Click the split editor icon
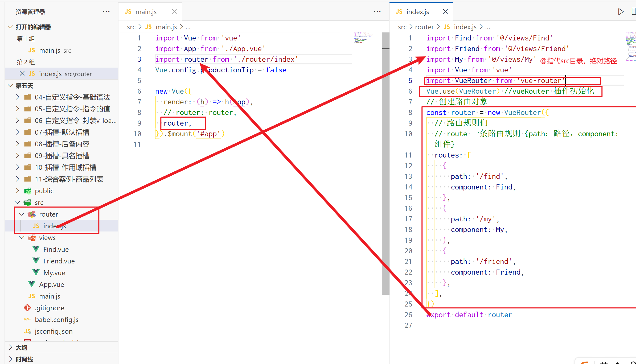Image resolution: width=636 pixels, height=364 pixels. click(x=633, y=12)
